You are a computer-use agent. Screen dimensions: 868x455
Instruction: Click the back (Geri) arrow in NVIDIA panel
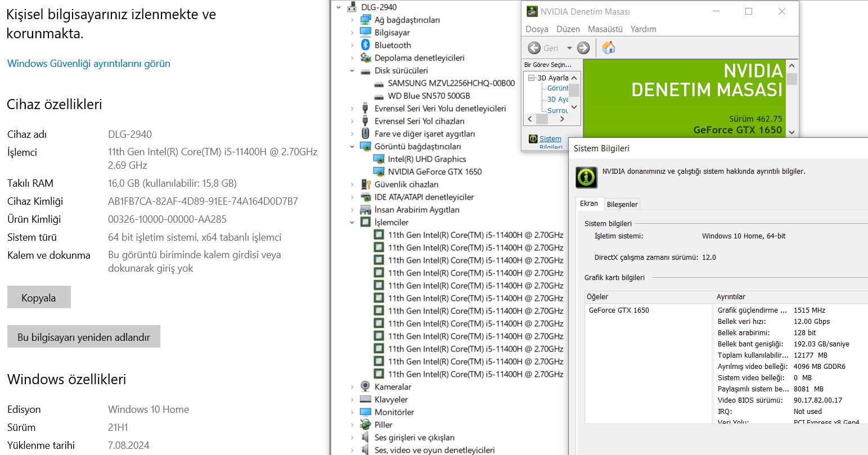(x=534, y=48)
